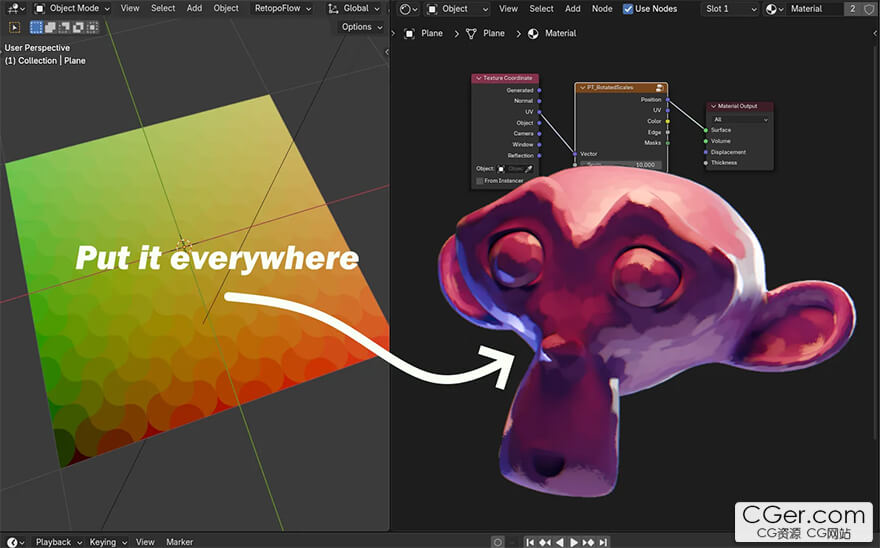Choose Subtract selection mode icon
This screenshot has width=880, height=548.
click(65, 27)
